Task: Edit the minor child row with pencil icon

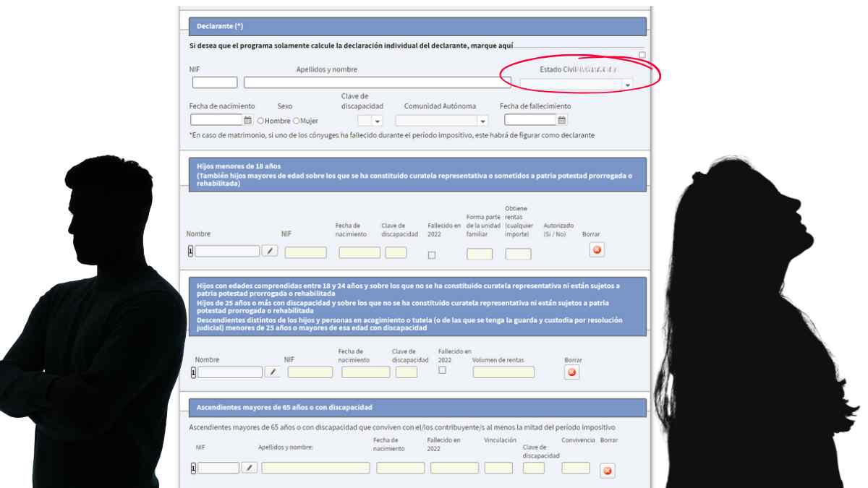Action: [269, 251]
